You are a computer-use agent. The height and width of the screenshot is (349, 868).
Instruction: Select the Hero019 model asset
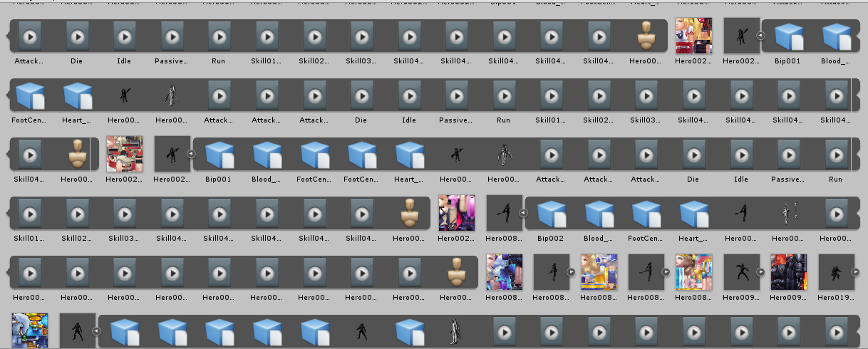point(836,272)
